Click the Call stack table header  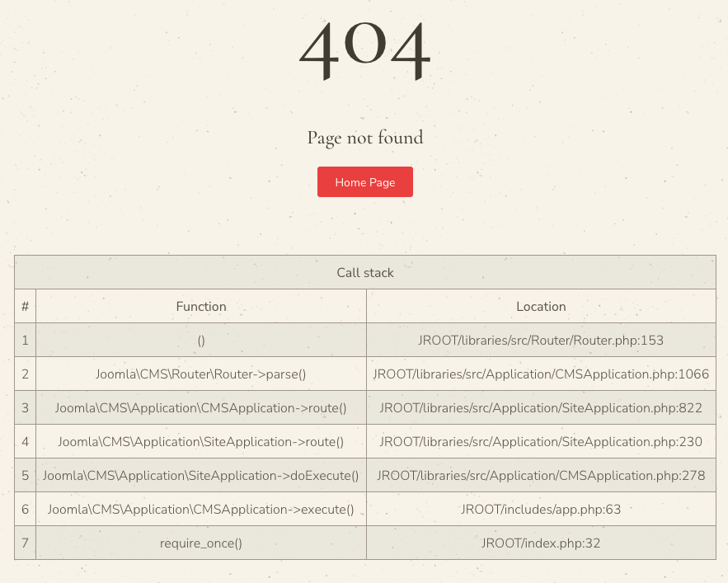coord(365,272)
